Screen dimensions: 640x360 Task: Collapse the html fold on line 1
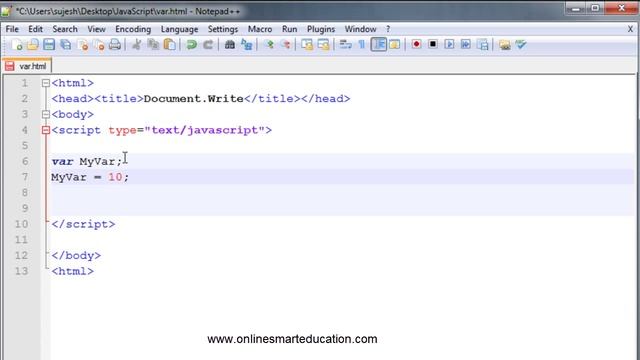point(46,83)
